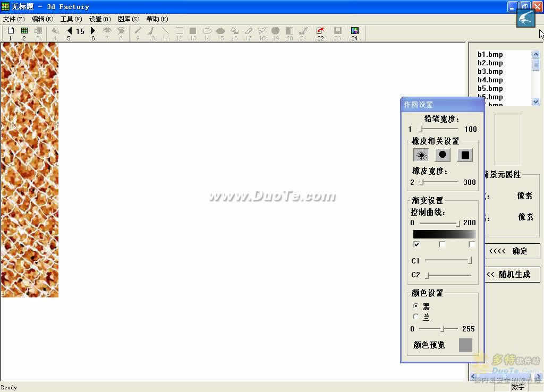Click the colorful picture icon (24)
The image size is (544, 392).
[x=354, y=31]
